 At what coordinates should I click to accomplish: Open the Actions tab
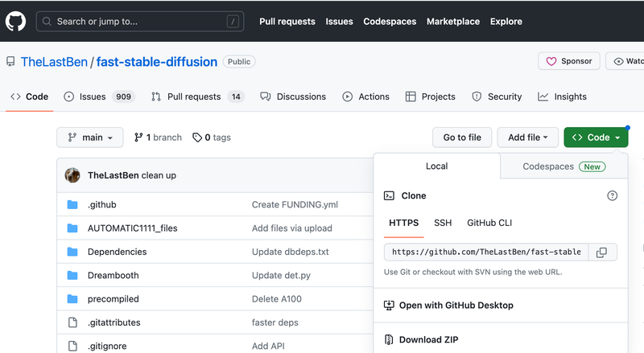tap(366, 96)
